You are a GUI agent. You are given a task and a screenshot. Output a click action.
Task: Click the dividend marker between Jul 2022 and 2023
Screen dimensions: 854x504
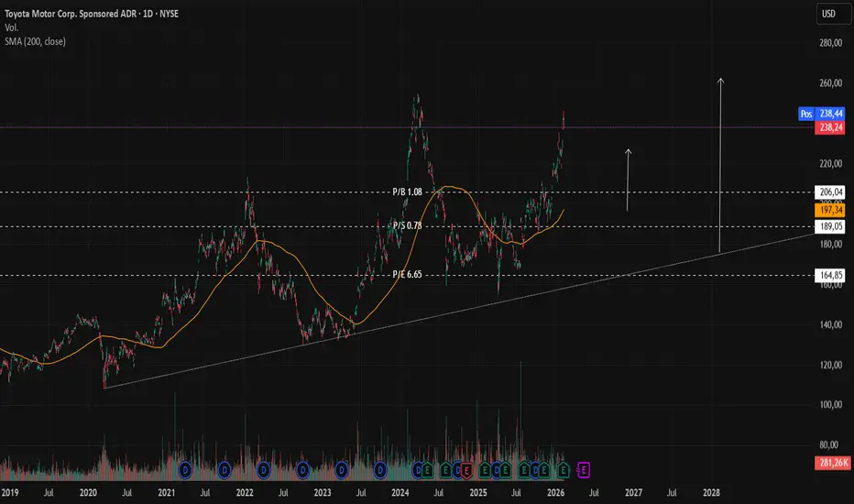302,470
